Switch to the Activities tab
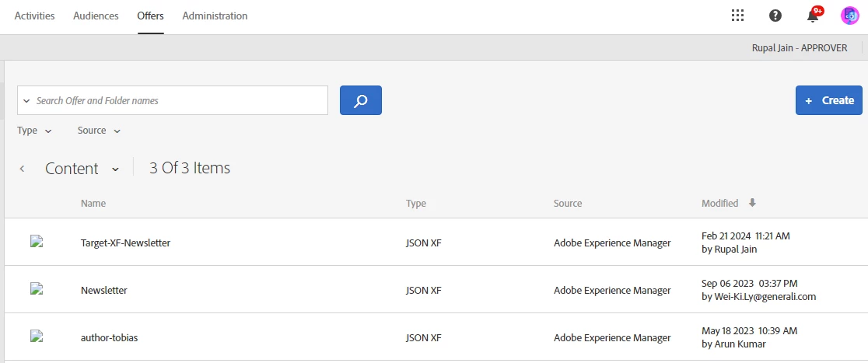Viewport: 868px width, 363px height. 34,16
